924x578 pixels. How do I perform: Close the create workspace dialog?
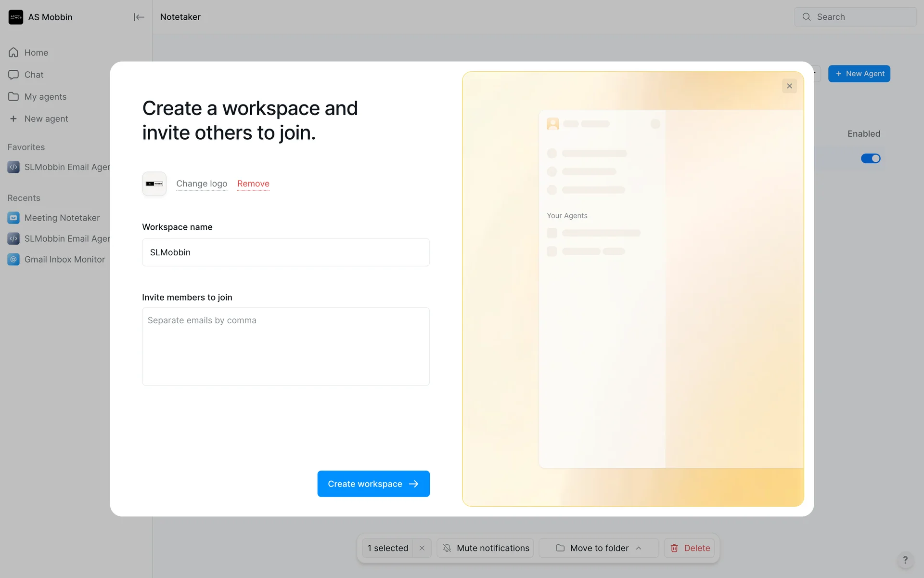coord(789,86)
